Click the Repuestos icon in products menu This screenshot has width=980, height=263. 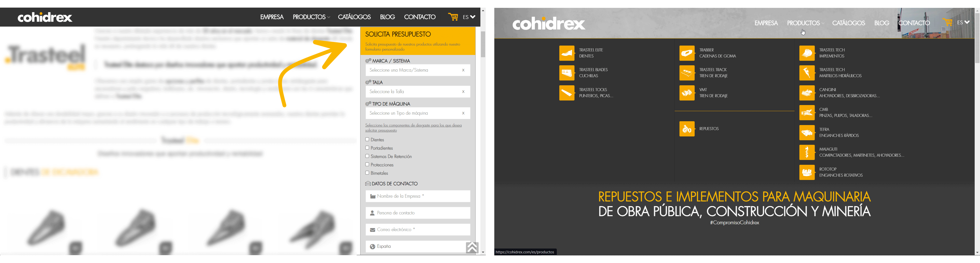(687, 129)
